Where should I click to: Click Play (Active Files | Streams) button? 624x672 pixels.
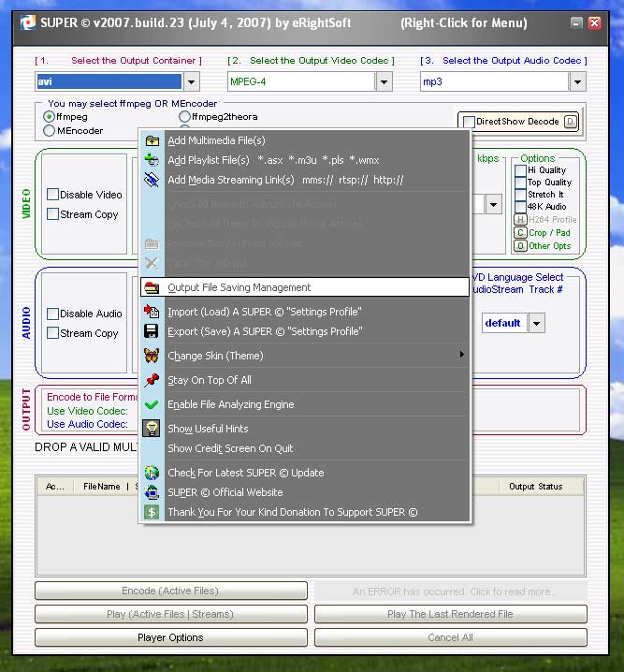[171, 614]
